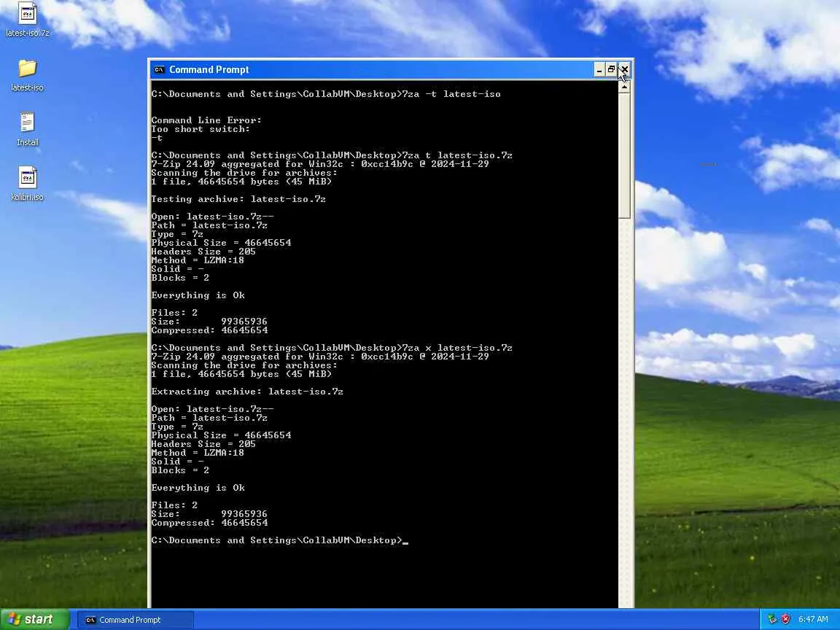Open the Command Prompt title bar system icon
Image resolution: width=840 pixels, height=630 pixels.
(159, 70)
